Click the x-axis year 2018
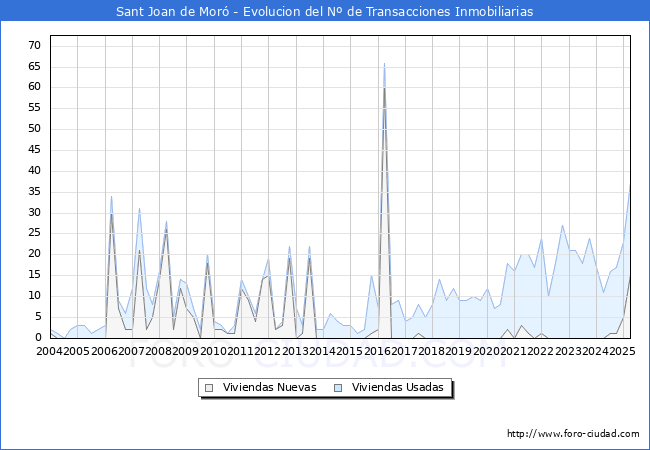This screenshot has height=450, width=650. click(431, 351)
